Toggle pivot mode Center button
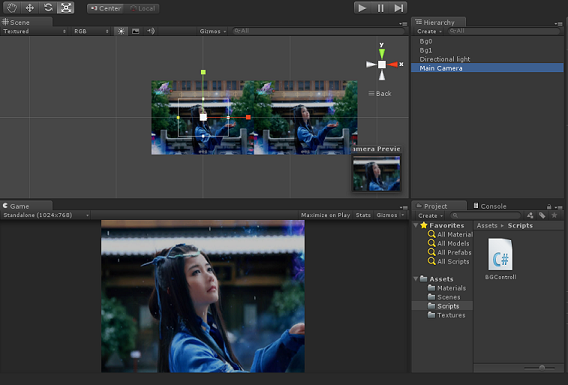This screenshot has height=385, width=568. [x=105, y=8]
